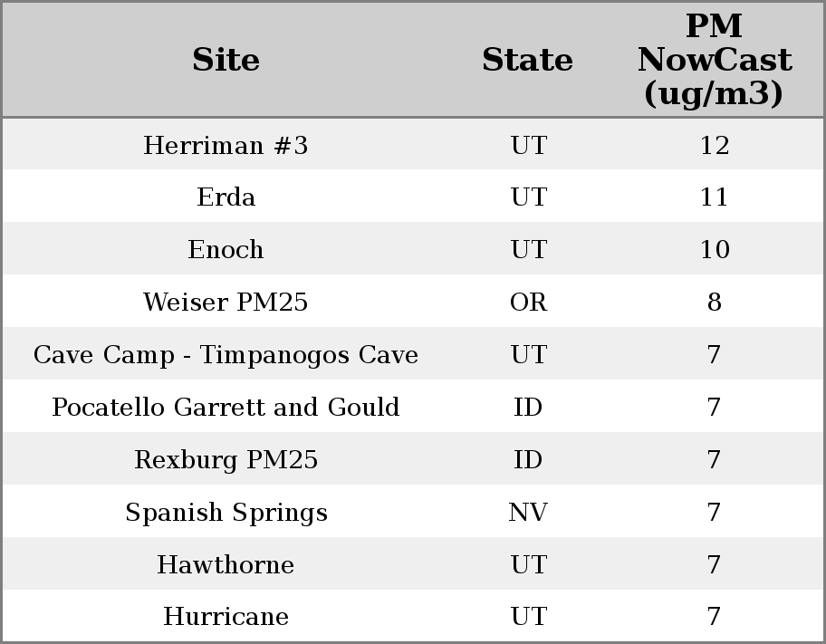This screenshot has height=644, width=826.
Task: Click the Hawthorne site cell
Action: (x=226, y=565)
